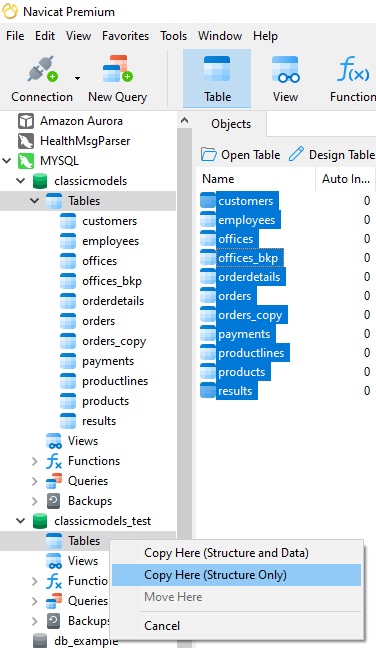This screenshot has height=648, width=376.
Task: Collapse the MYSQL connection node
Action: click(x=7, y=161)
